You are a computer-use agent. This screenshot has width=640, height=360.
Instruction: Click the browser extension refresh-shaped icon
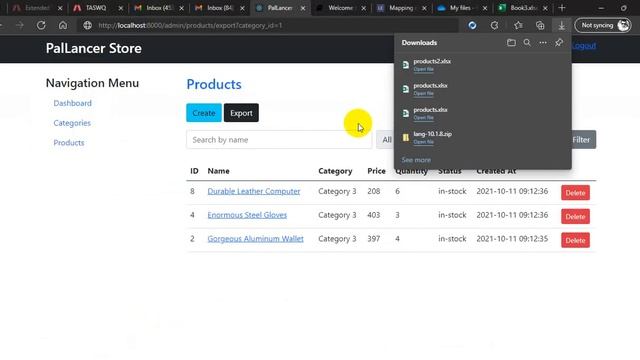494,25
